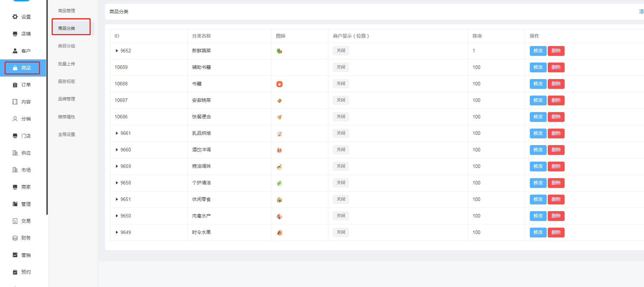Click 修改 button for 新鲜蔬菜
644x287 pixels.
(x=538, y=51)
